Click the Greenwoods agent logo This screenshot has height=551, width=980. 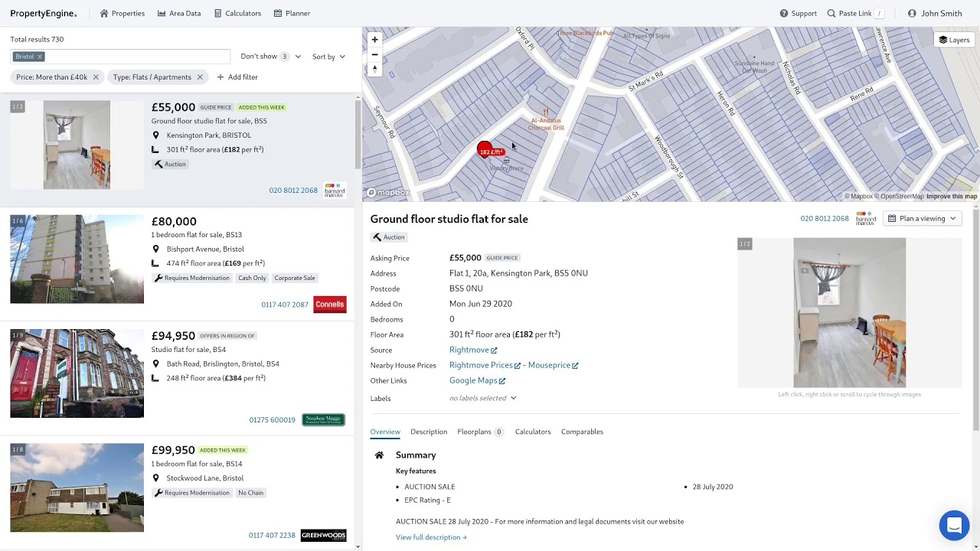323,536
